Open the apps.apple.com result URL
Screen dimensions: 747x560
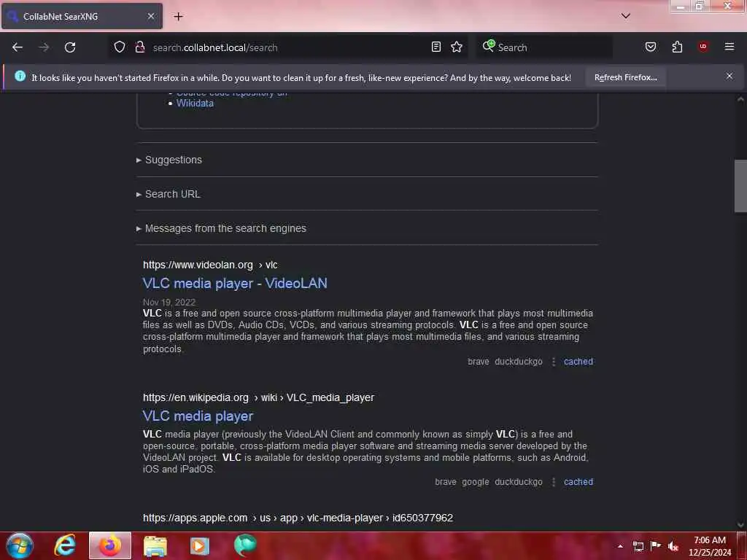tap(298, 518)
